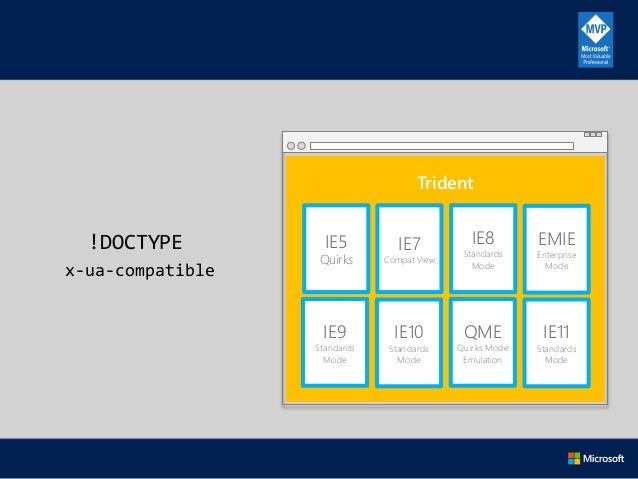Select the IE7 Compat View card

pyautogui.click(x=409, y=249)
